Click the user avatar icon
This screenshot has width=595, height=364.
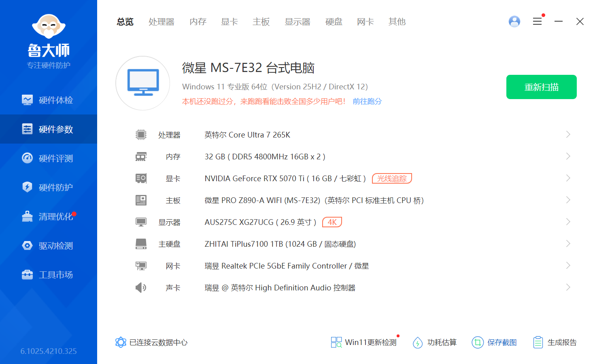514,21
